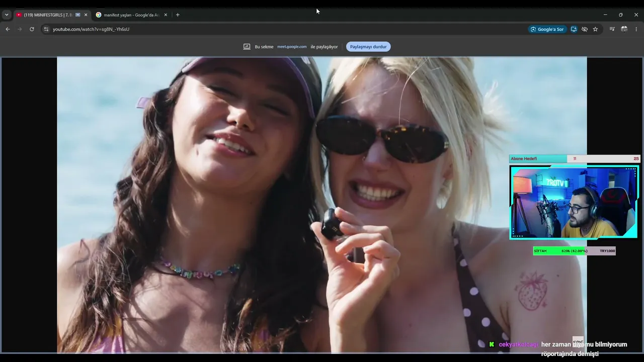The height and width of the screenshot is (362, 644).
Task: Click the text 'röportajında demişti' in chat overlay
Action: coord(570,354)
